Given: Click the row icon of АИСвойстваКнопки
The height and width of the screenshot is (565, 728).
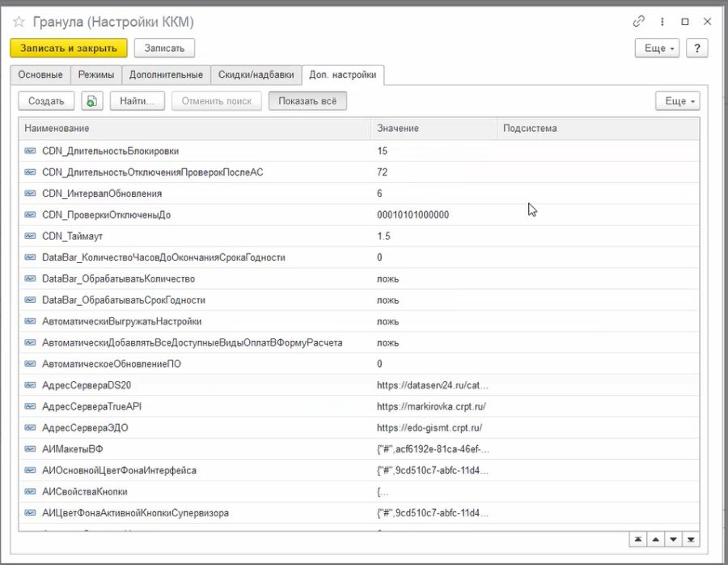Looking at the screenshot, I should tap(30, 491).
